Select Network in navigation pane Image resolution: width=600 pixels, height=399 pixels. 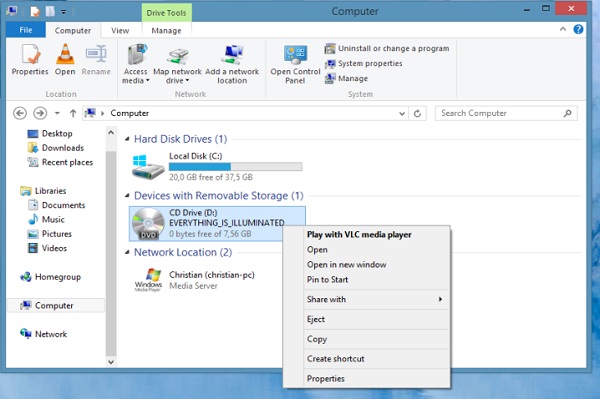44,334
